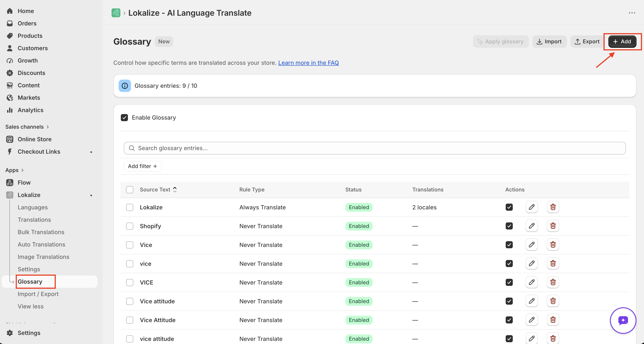The width and height of the screenshot is (644, 344).
Task: Disable the Shopify entry status toggle
Action: [x=509, y=226]
